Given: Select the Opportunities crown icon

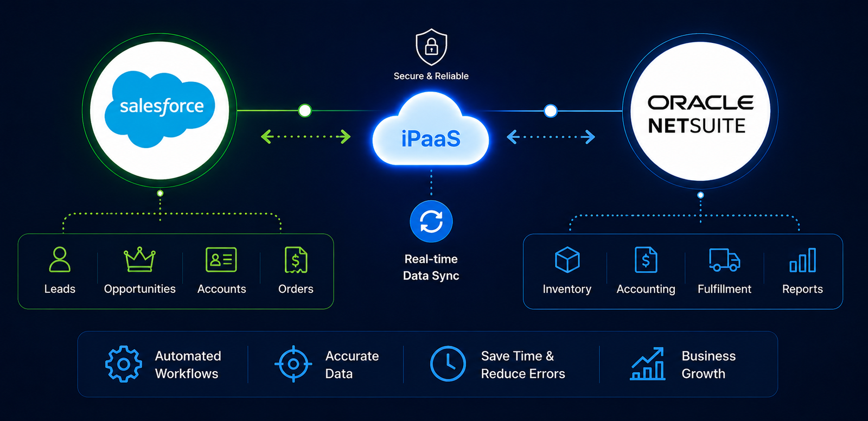Looking at the screenshot, I should click(x=139, y=259).
